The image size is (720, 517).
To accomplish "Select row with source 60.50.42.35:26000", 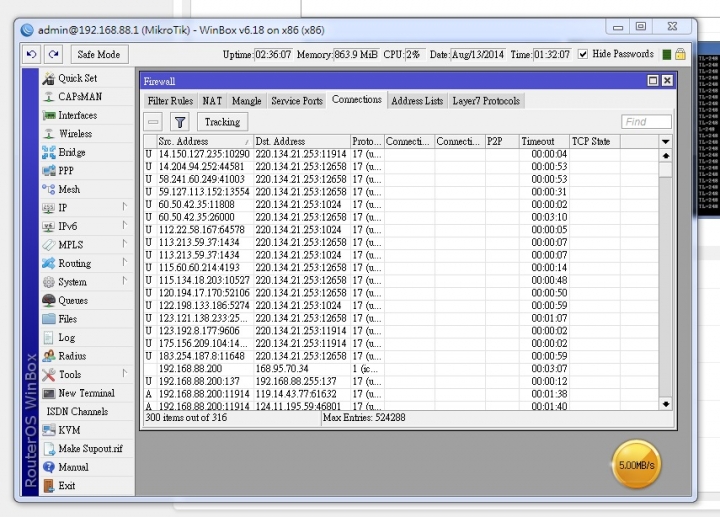I will (x=401, y=217).
